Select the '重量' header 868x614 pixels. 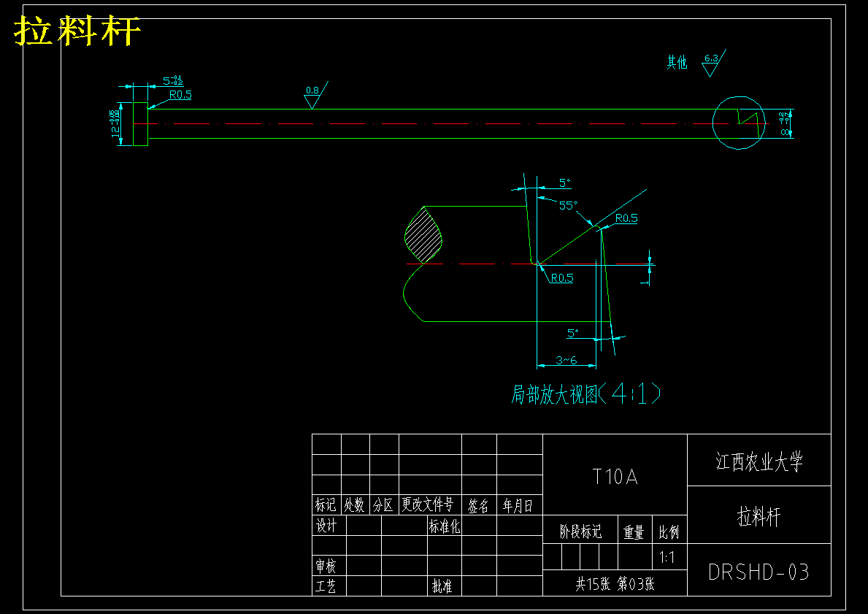tap(634, 533)
